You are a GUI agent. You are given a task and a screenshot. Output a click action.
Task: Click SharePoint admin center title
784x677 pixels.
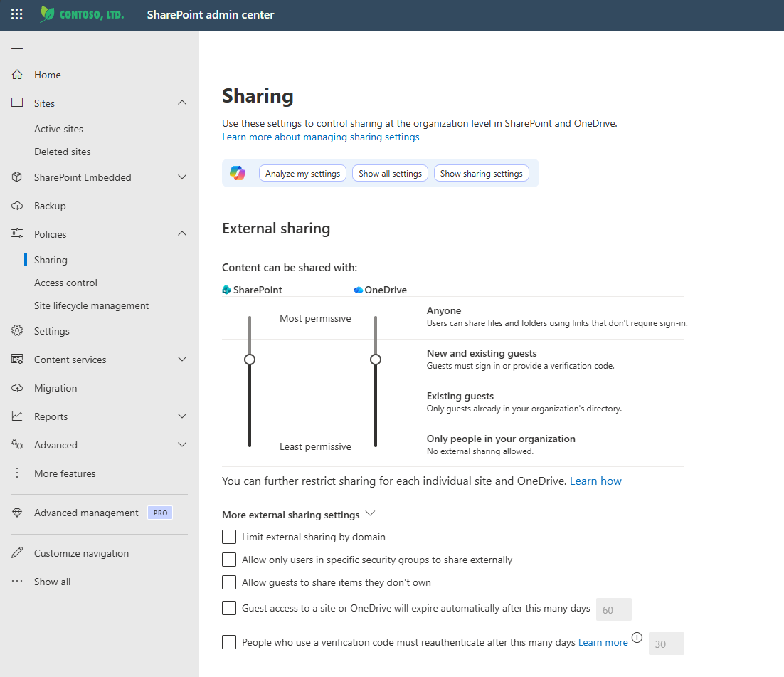pos(211,14)
